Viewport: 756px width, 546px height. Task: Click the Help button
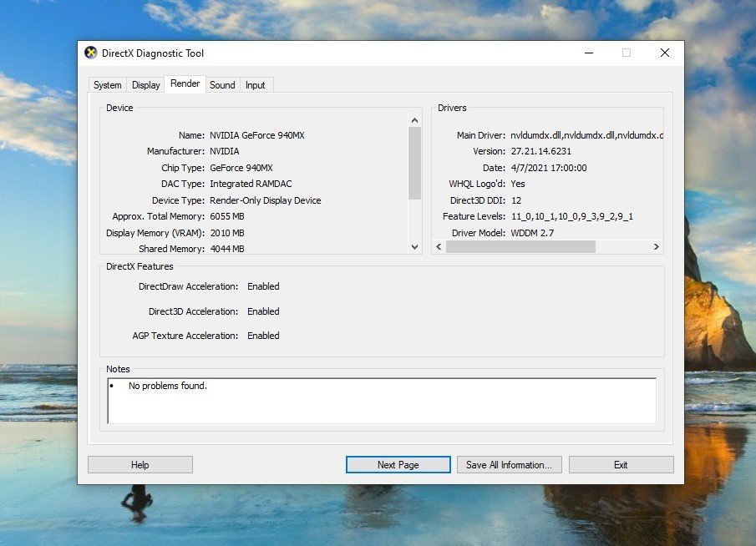[140, 465]
